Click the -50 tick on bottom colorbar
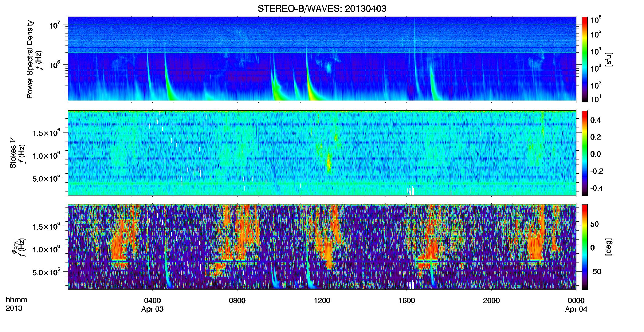This screenshot has height=332, width=644. [x=595, y=271]
